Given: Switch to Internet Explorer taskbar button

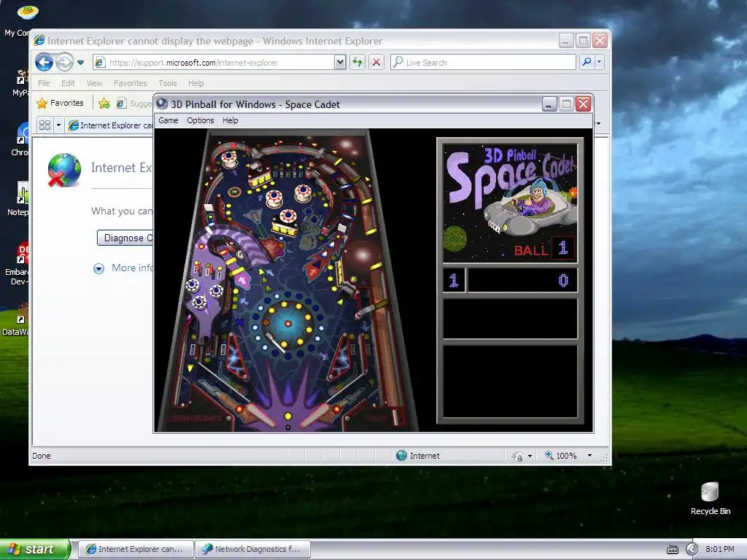Looking at the screenshot, I should click(x=135, y=549).
